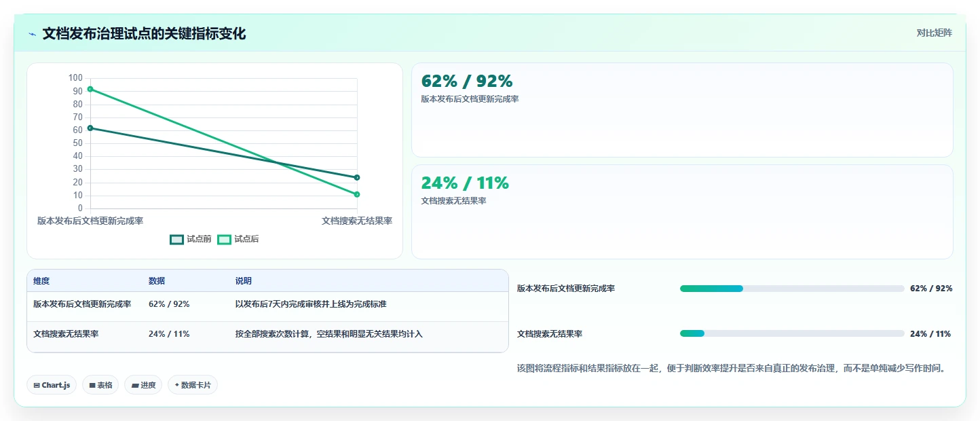
Task: Click the 进度 tag chip
Action: click(143, 385)
